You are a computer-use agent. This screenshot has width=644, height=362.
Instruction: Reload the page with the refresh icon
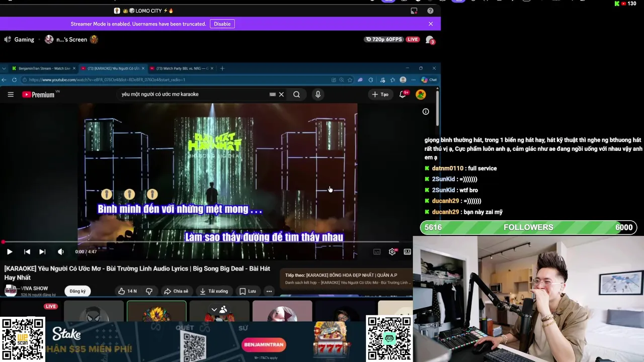(x=14, y=80)
